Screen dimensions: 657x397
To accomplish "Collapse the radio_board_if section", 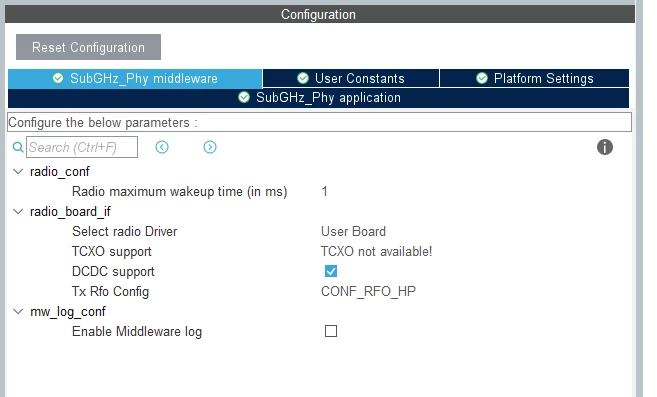I will pos(18,212).
